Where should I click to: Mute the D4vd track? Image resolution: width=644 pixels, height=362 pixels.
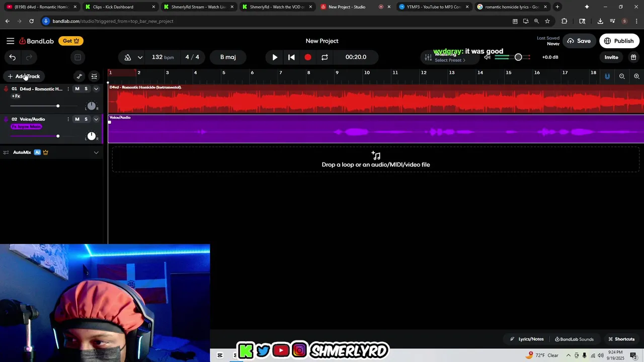tap(77, 89)
